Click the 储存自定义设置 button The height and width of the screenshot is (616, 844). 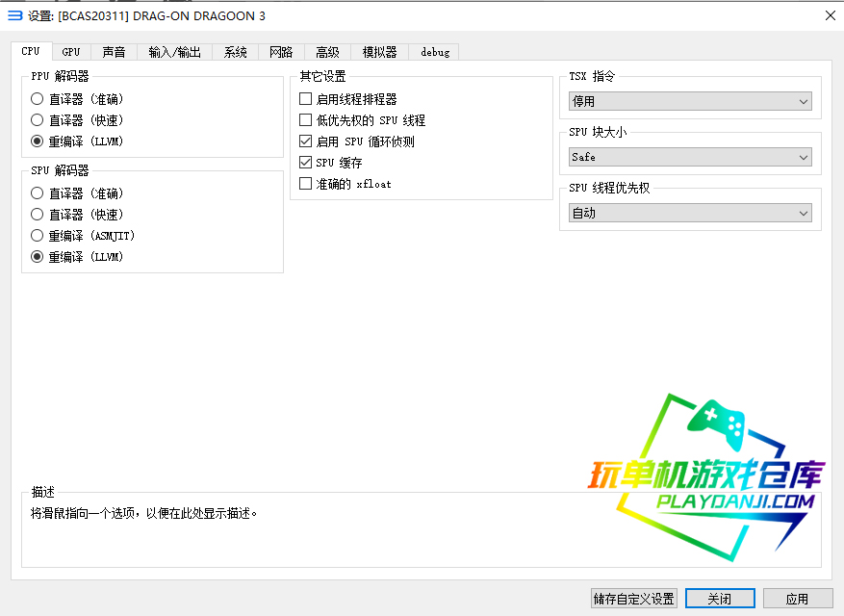[x=634, y=599]
